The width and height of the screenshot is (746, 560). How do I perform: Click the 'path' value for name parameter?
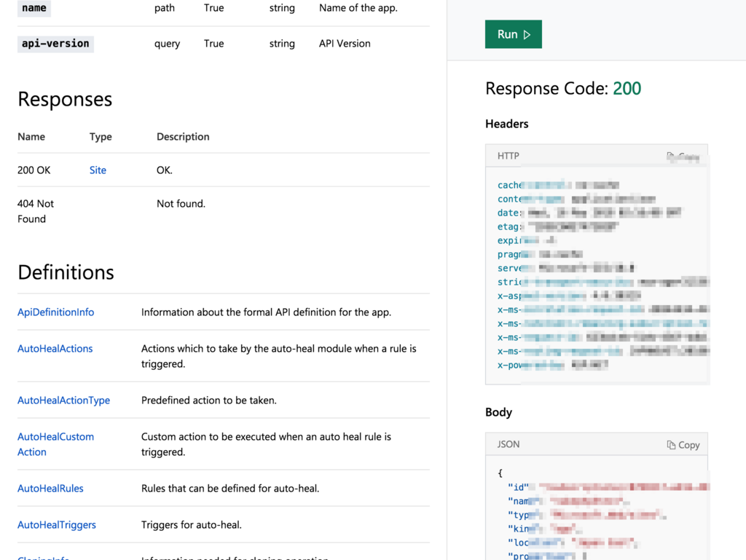click(x=164, y=8)
